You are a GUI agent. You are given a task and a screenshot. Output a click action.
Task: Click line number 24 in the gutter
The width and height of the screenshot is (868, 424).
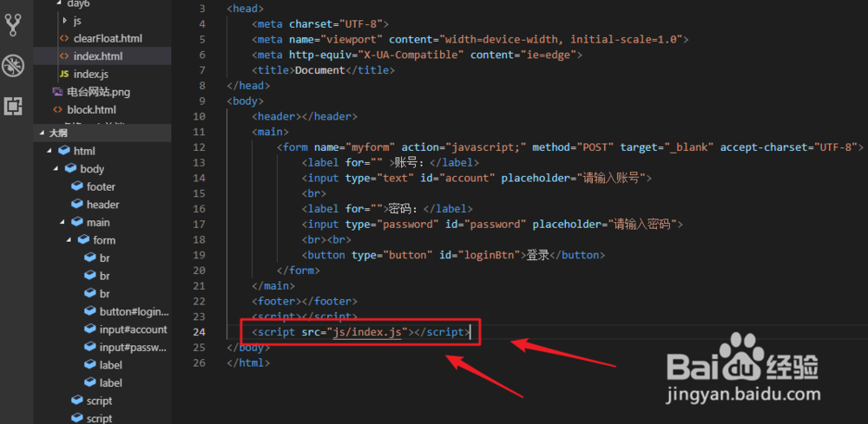point(198,332)
